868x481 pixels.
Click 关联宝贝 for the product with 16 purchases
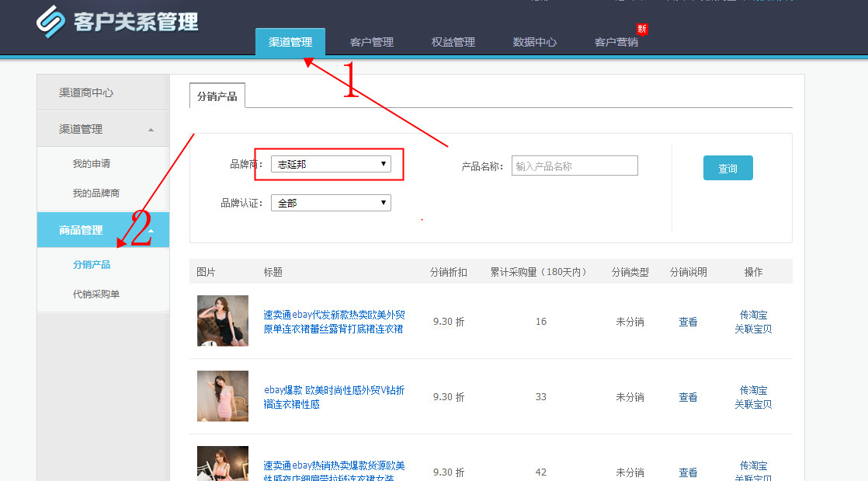(753, 329)
